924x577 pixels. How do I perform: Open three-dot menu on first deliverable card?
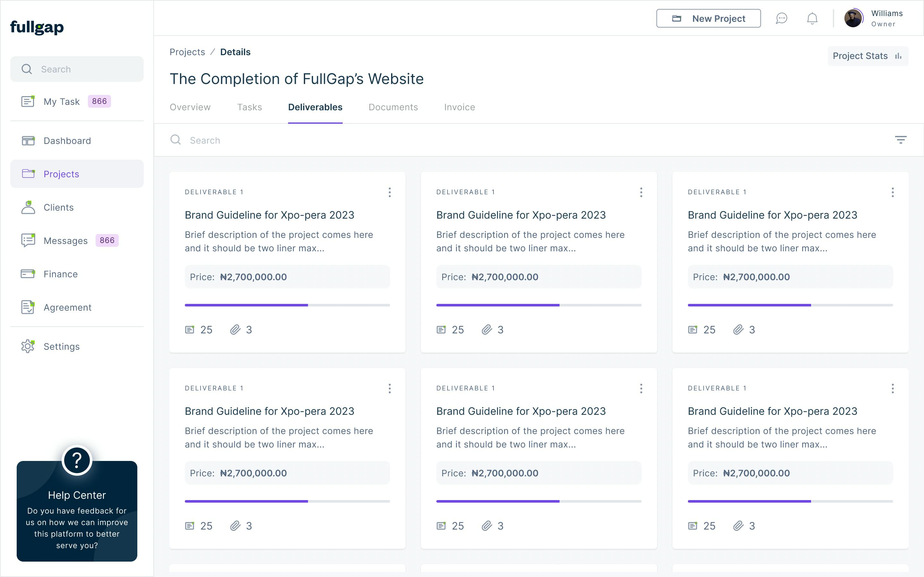click(x=389, y=192)
